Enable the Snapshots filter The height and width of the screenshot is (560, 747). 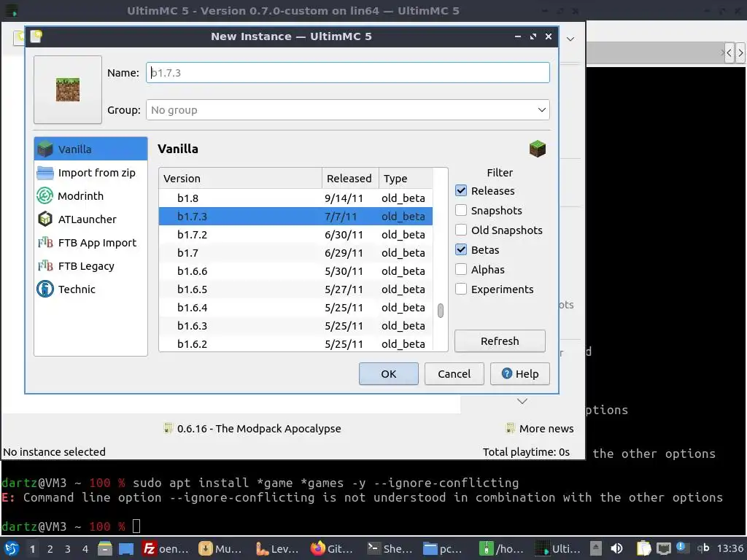(461, 210)
